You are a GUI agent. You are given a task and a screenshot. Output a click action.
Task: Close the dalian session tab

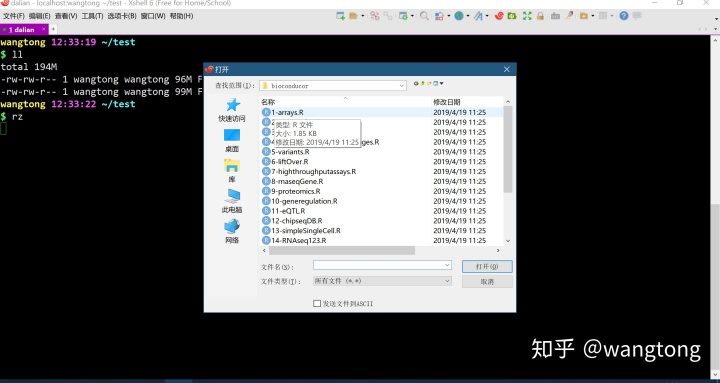(44, 29)
